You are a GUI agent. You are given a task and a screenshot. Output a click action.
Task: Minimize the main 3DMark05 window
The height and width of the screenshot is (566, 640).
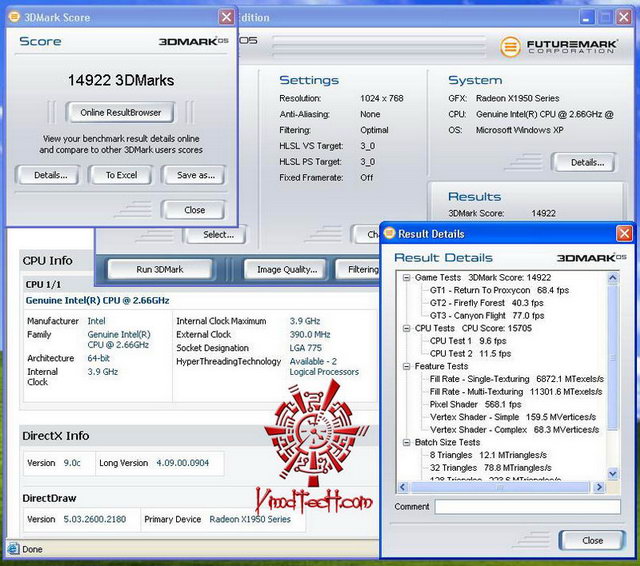587,18
